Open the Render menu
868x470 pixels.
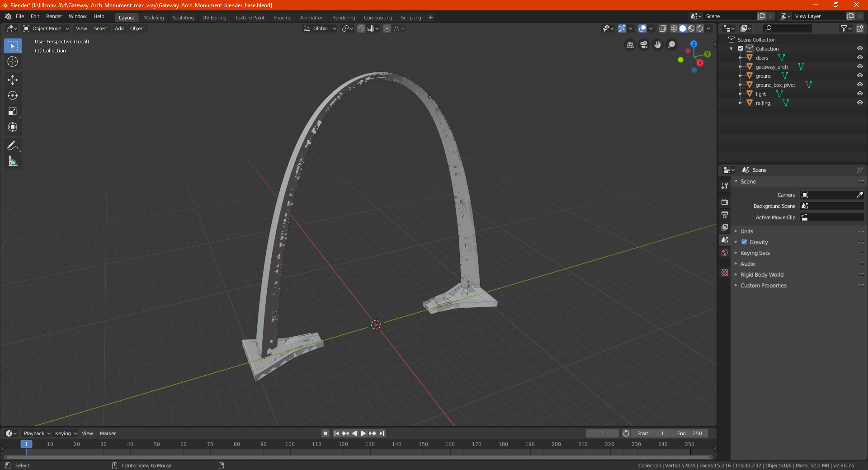pos(54,16)
